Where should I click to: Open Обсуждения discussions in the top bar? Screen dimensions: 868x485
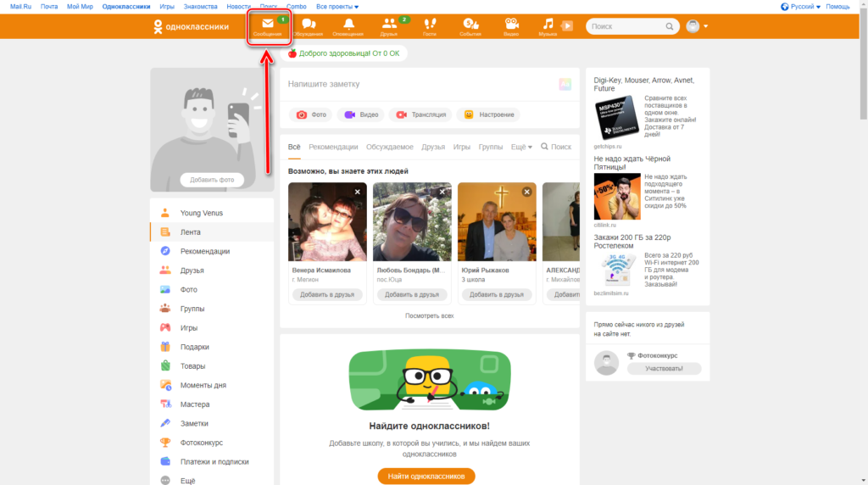309,26
